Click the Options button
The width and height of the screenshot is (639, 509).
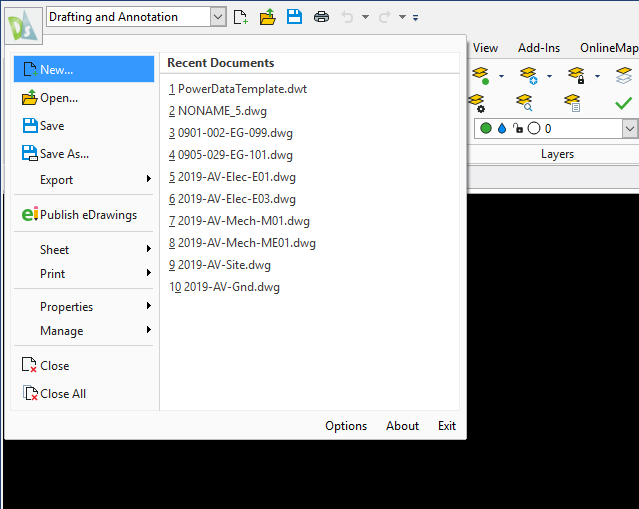[x=346, y=426]
